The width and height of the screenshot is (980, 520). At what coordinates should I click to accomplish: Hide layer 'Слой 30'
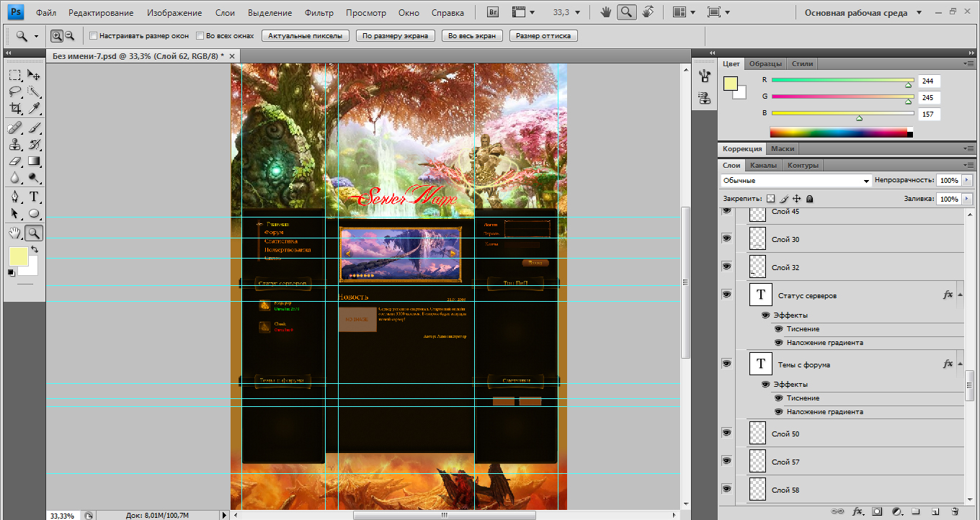tap(726, 238)
